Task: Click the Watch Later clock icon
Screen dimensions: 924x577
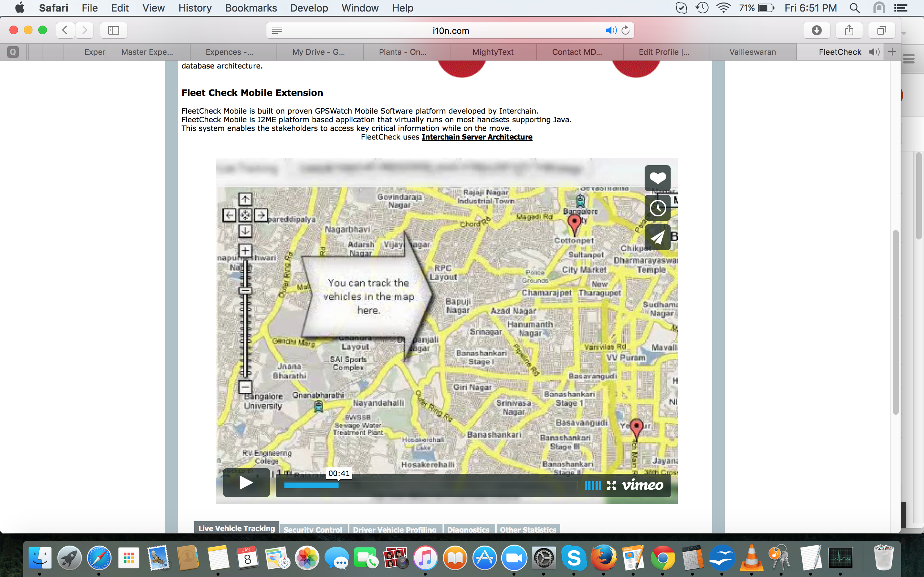Action: 657,208
